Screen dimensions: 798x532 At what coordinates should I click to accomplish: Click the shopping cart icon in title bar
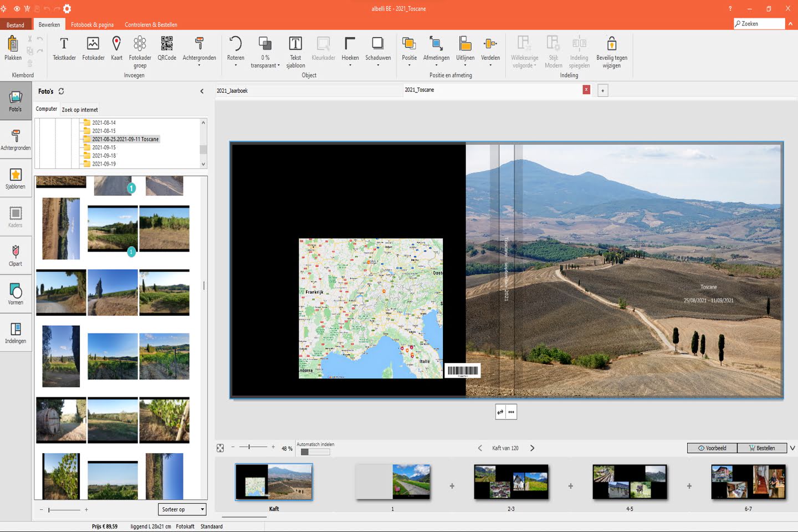pos(27,8)
